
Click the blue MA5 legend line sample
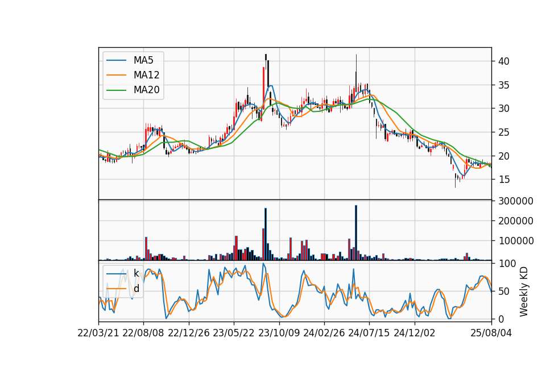(116, 60)
